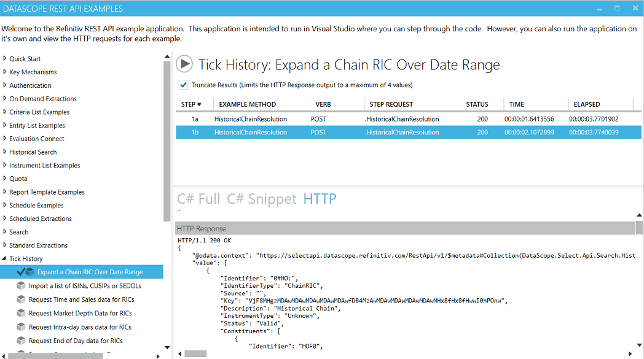Expand Instrument List Examples arrow

pyautogui.click(x=4, y=165)
